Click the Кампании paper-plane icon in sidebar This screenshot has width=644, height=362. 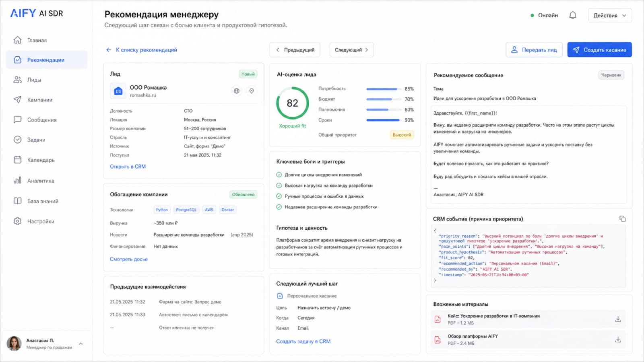pos(17,99)
